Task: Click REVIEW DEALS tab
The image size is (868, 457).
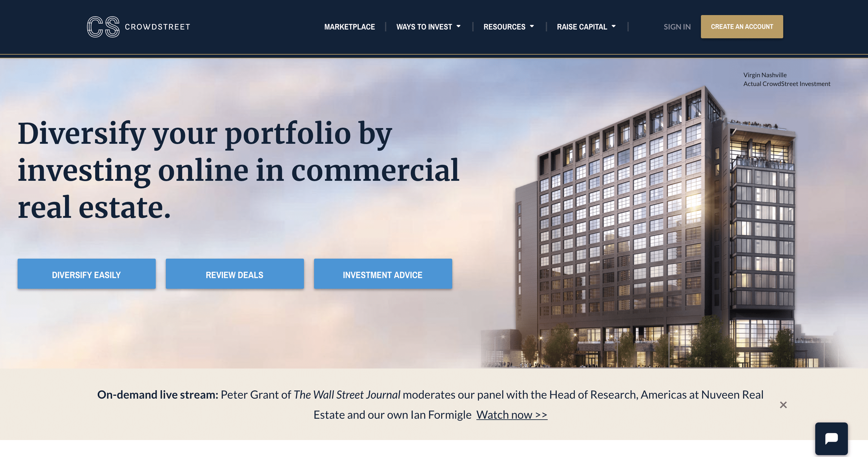Action: click(x=235, y=274)
